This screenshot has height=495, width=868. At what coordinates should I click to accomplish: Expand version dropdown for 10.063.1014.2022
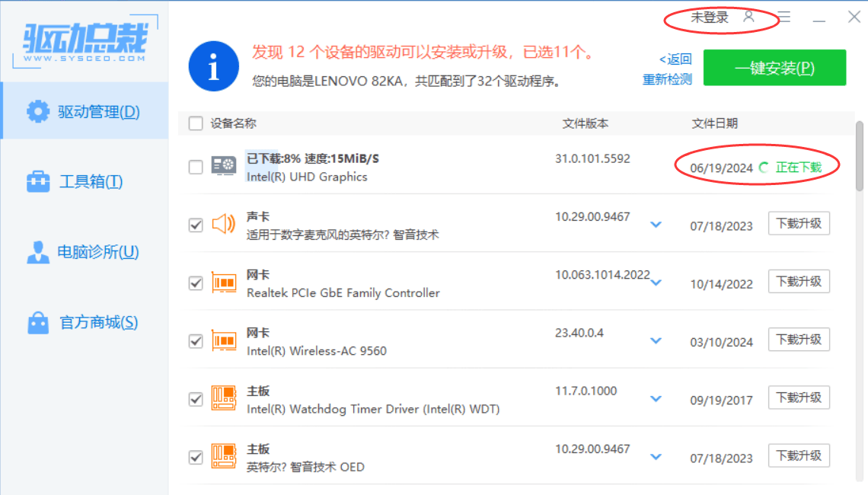click(656, 283)
